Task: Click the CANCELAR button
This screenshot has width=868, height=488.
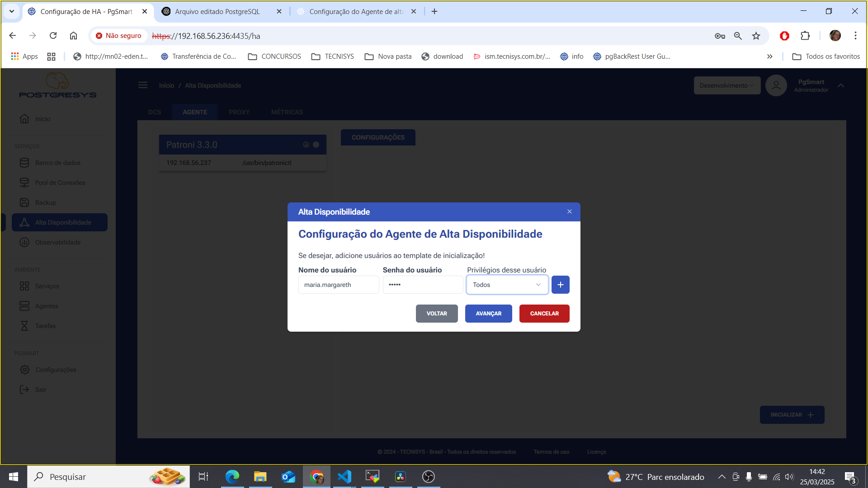Action: coord(544,314)
